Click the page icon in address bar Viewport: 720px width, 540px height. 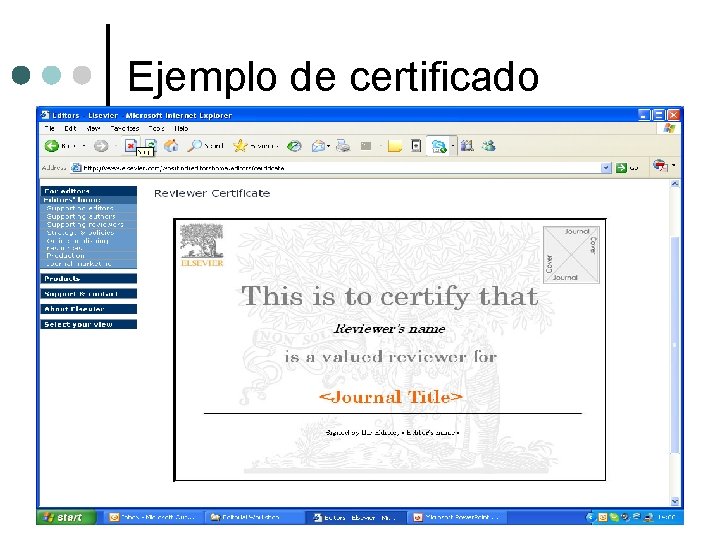(x=76, y=168)
